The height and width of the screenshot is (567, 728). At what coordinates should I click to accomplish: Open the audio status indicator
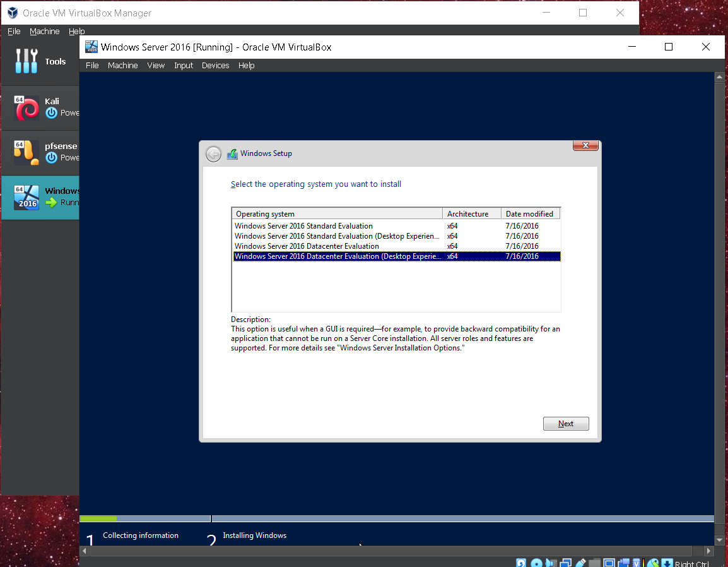click(549, 562)
